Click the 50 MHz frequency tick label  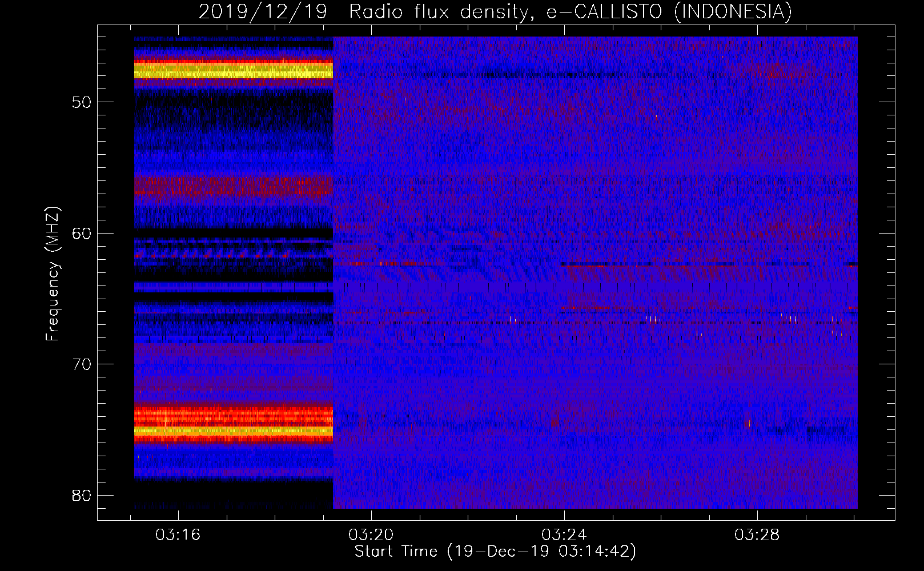tap(82, 102)
